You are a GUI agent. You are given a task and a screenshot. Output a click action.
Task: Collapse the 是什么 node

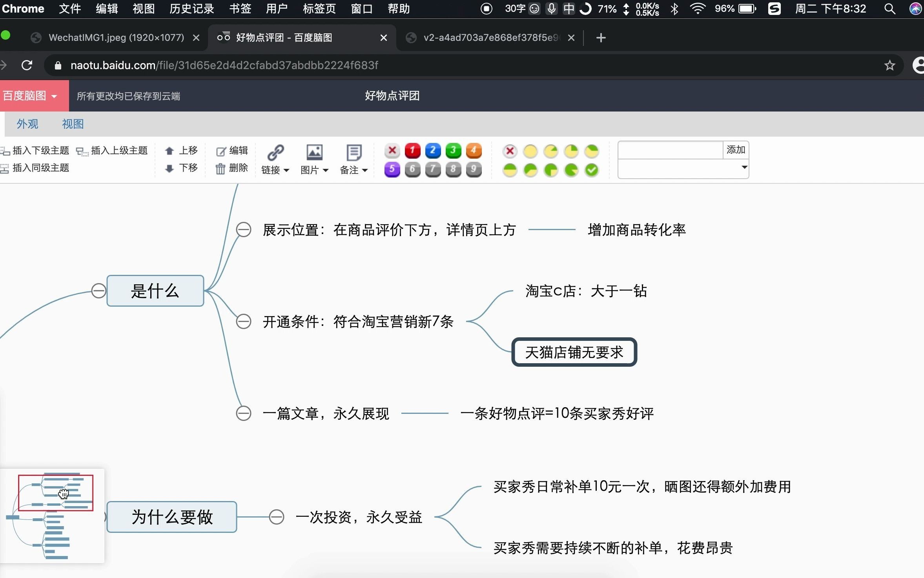[x=98, y=291]
